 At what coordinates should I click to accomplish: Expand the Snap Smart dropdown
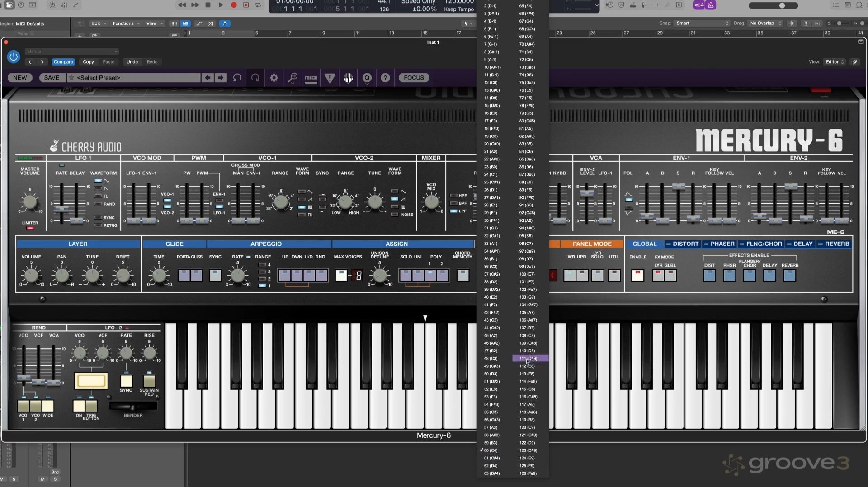702,23
